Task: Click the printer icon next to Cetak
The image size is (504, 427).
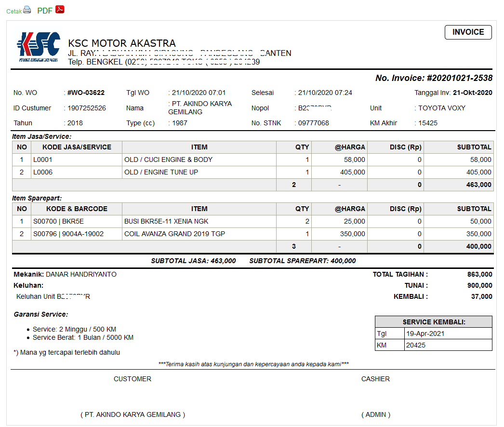Action: (x=27, y=10)
